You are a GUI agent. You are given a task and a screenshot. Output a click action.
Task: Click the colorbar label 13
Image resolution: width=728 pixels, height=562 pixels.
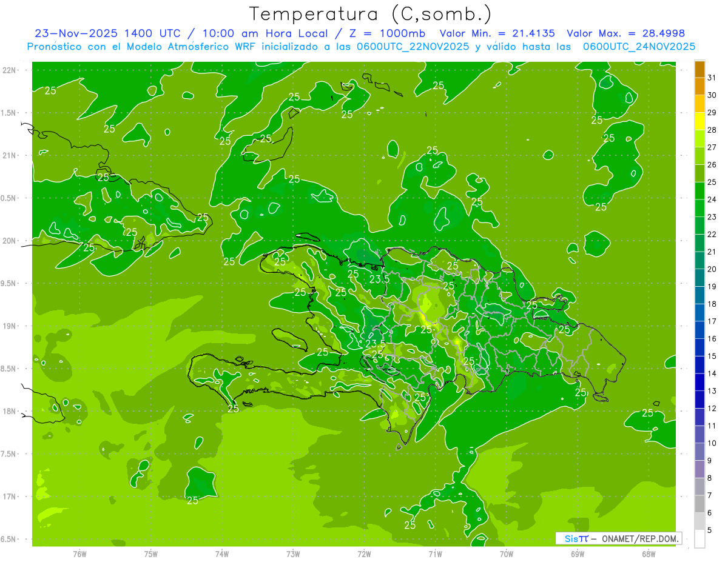(x=712, y=391)
